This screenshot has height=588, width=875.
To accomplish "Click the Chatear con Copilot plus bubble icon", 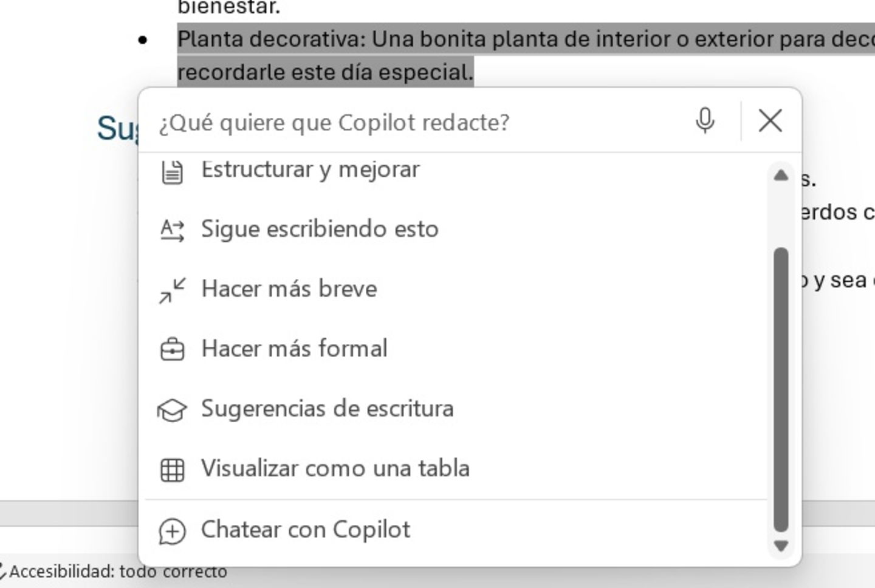I will click(x=173, y=530).
